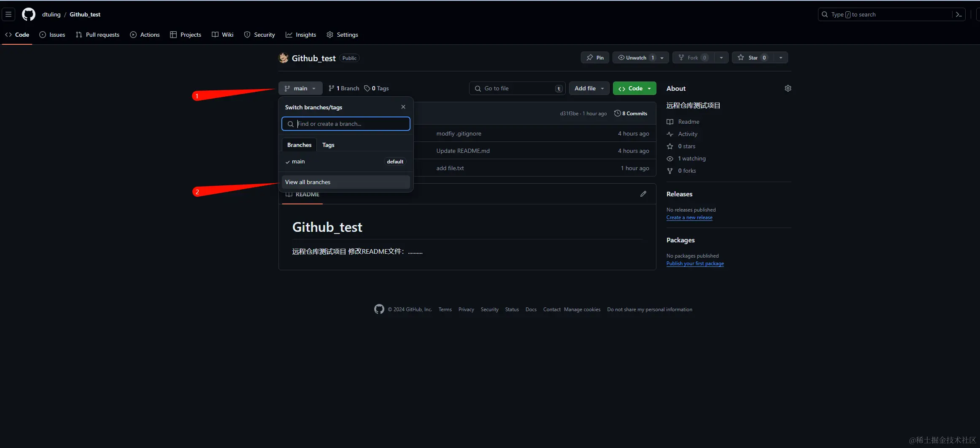Open the green Code dropdown
Viewport: 980px width, 448px height.
click(x=634, y=88)
